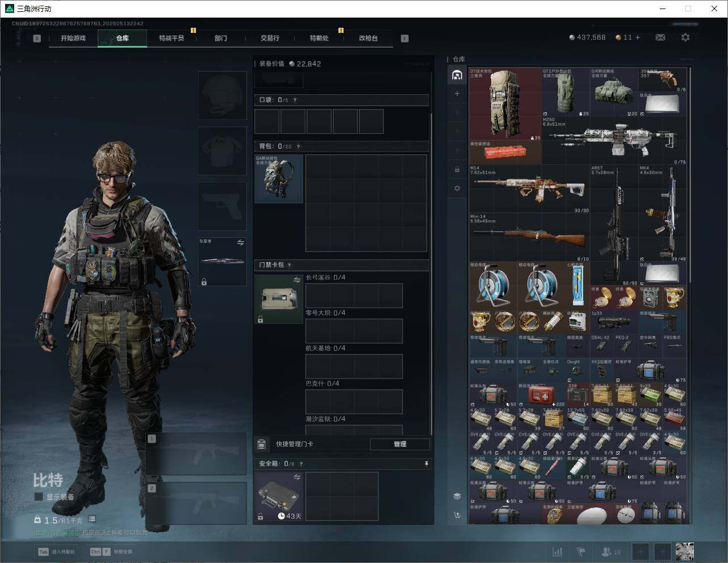
Task: Select the red medical kit showing 220
Action: (542, 394)
